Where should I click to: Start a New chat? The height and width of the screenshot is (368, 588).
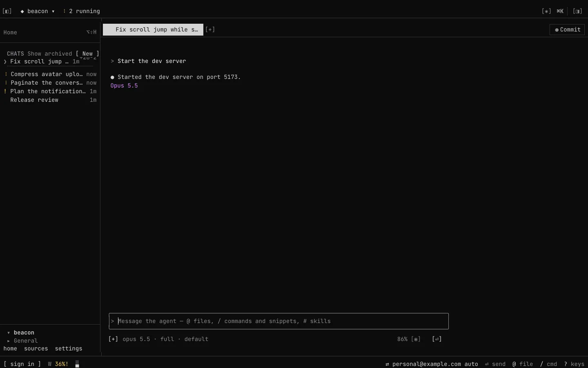87,54
